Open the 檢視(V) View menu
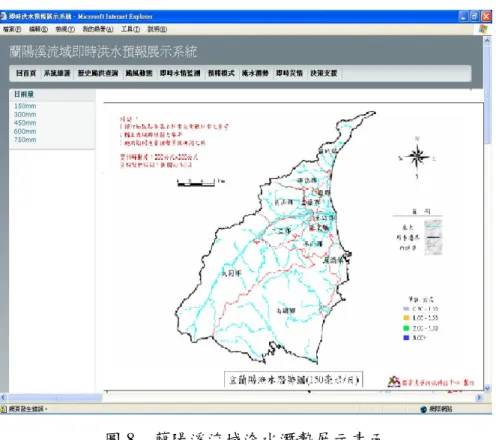This screenshot has width=496, height=440. click(x=65, y=29)
